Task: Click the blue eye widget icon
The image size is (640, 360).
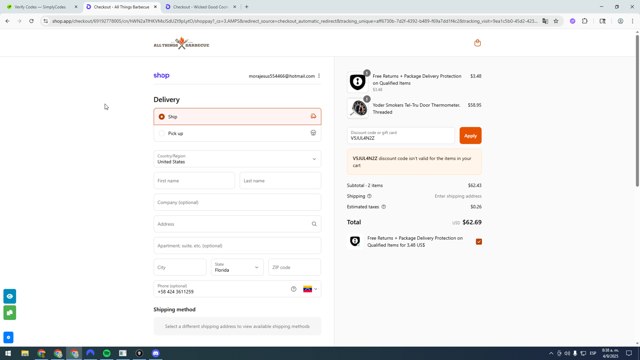Action: click(10, 296)
